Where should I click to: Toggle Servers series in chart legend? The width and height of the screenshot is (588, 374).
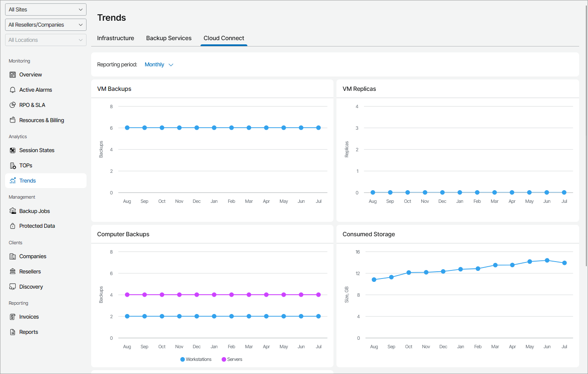coord(232,360)
